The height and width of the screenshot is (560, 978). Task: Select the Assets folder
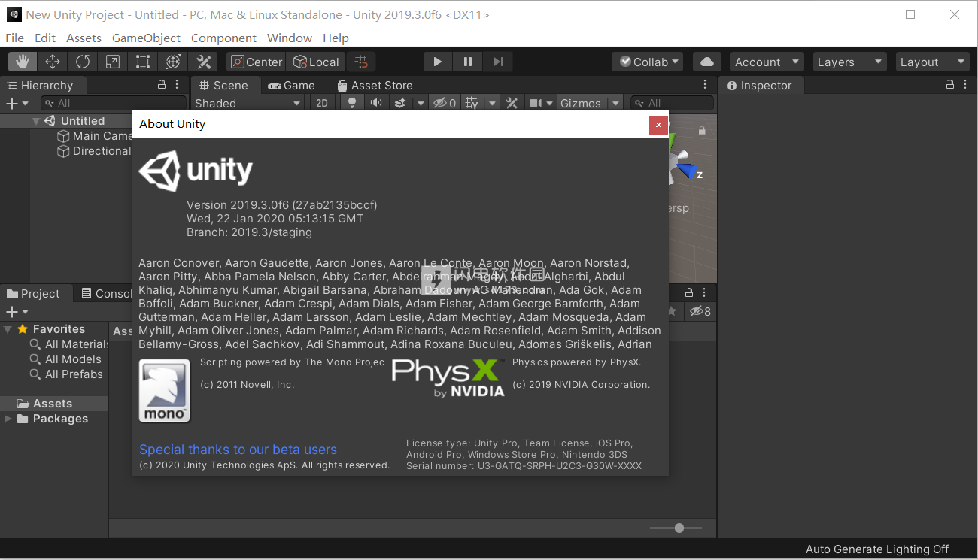(x=54, y=404)
